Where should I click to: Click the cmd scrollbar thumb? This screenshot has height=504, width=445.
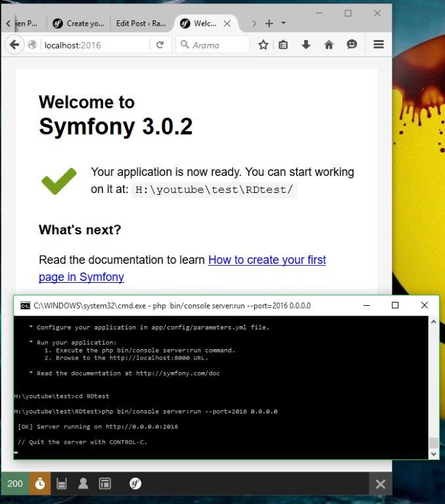(433, 442)
